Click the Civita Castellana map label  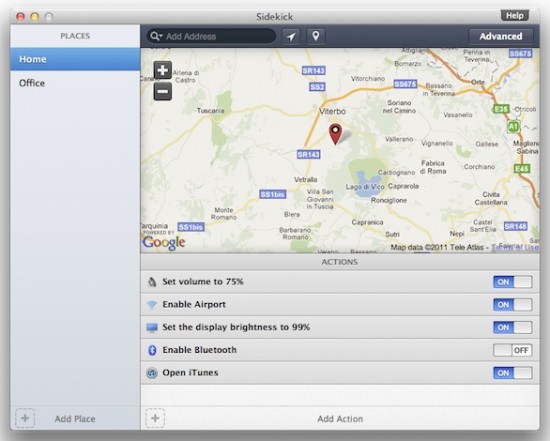491,199
